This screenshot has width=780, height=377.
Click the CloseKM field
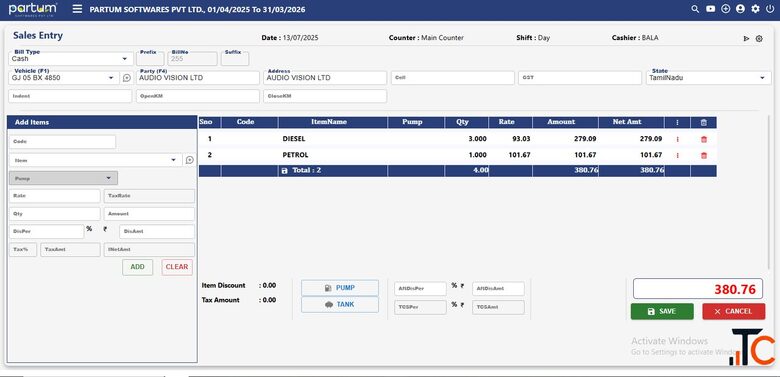coord(325,96)
